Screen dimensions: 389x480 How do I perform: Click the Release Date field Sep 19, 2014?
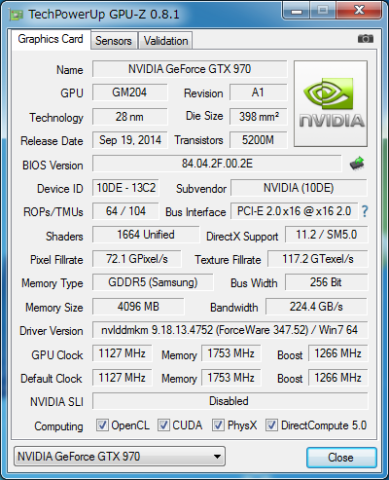[130, 140]
